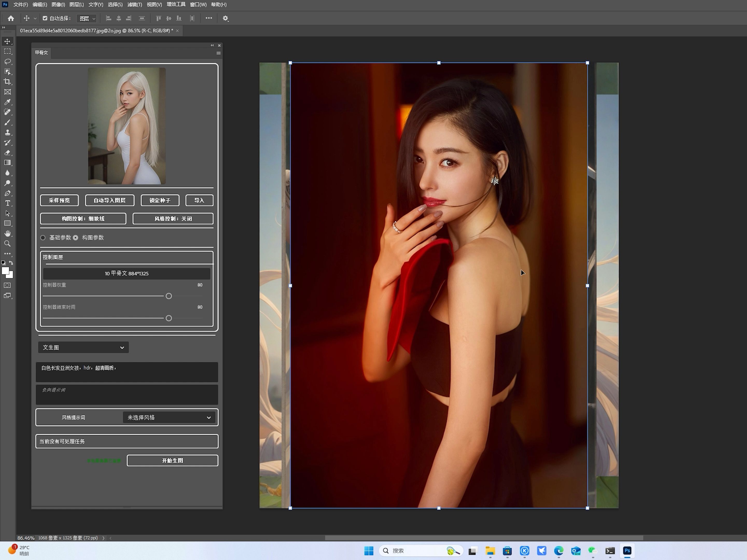Toggle Quick Mask mode icon
The height and width of the screenshot is (560, 747).
(8, 285)
